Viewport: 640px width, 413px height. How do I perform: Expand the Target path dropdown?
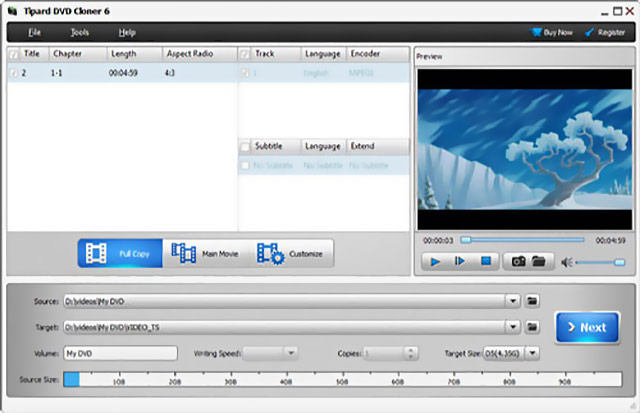tap(513, 326)
